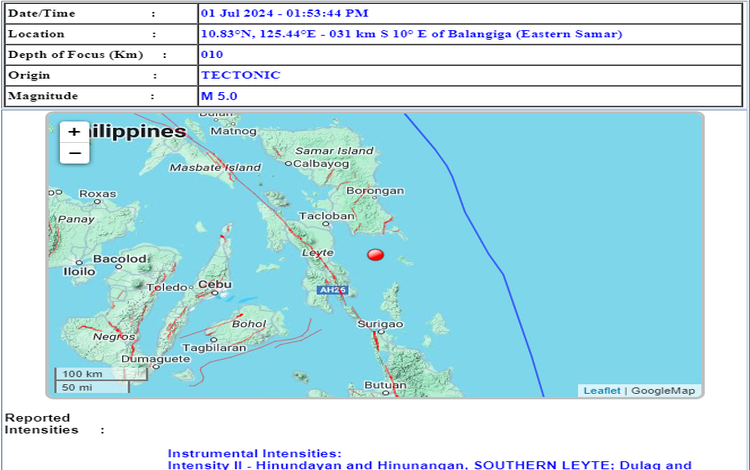Click the Magnitude row label

[43, 96]
